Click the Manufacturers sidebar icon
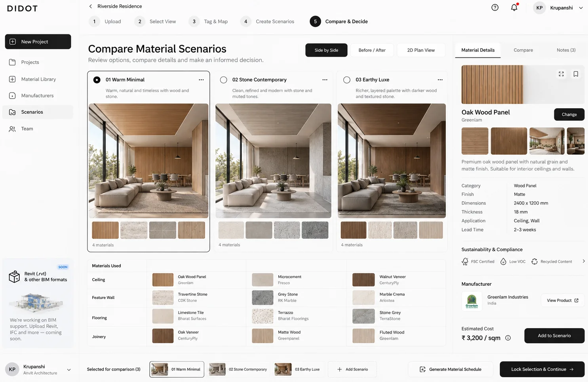 pos(12,95)
